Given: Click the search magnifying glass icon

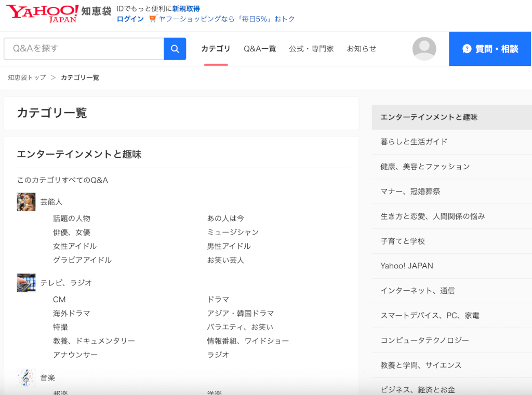Looking at the screenshot, I should click(x=175, y=48).
